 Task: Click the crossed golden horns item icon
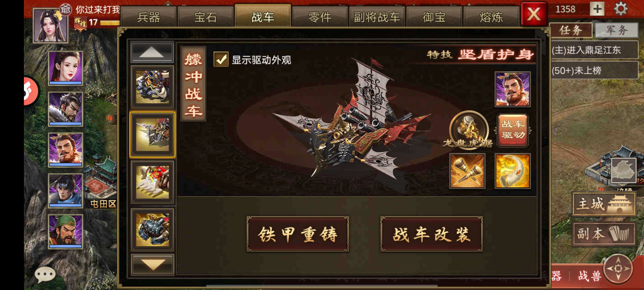click(467, 171)
